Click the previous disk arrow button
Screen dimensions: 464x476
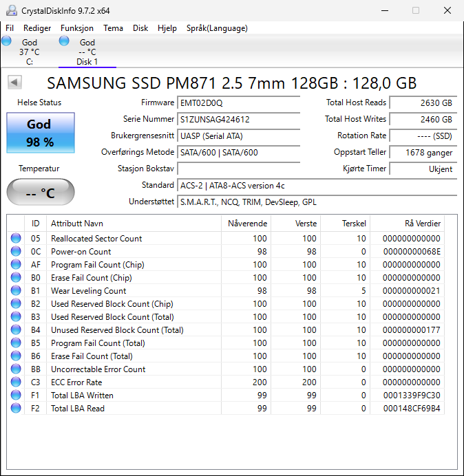[x=14, y=83]
